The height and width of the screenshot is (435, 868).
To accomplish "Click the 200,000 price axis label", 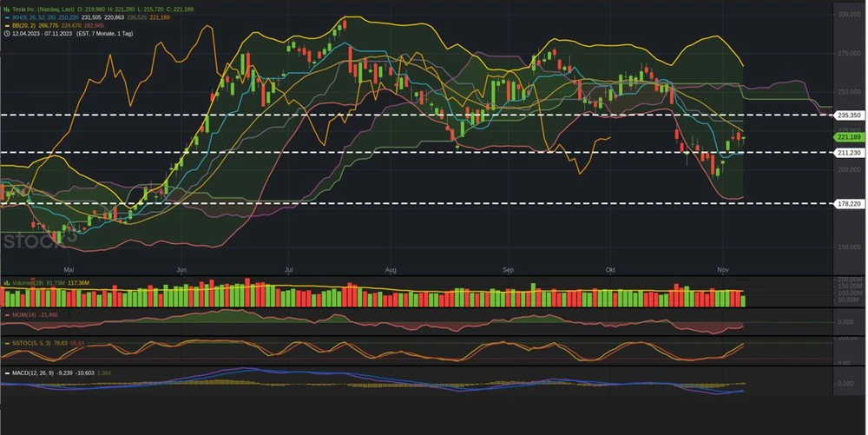I will 849,169.
